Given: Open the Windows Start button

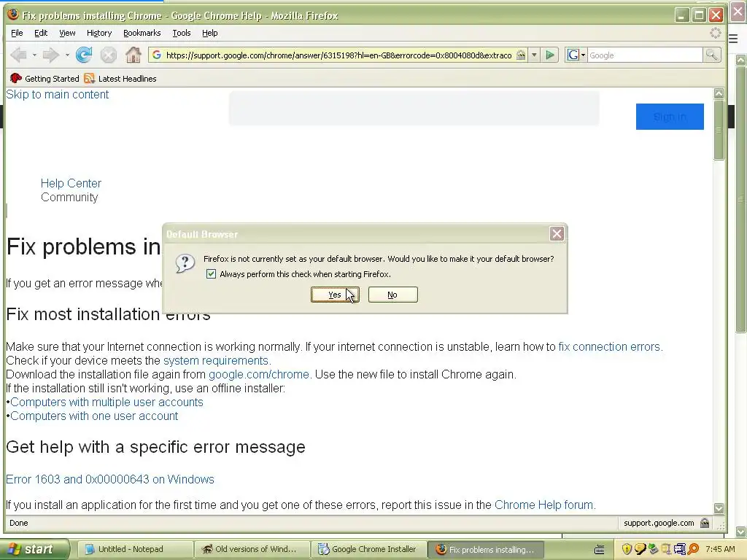Looking at the screenshot, I should click(x=34, y=550).
